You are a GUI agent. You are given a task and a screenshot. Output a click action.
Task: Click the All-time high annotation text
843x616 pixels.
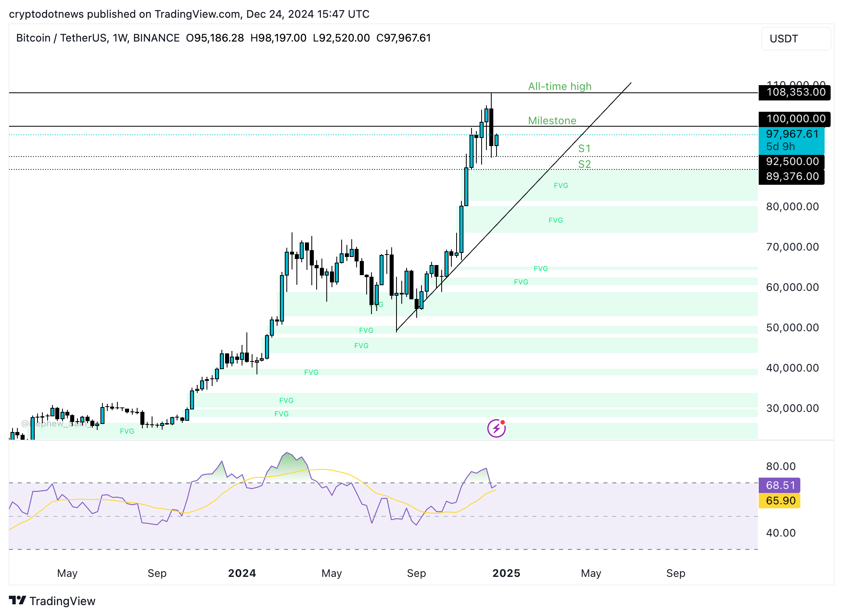(x=559, y=86)
